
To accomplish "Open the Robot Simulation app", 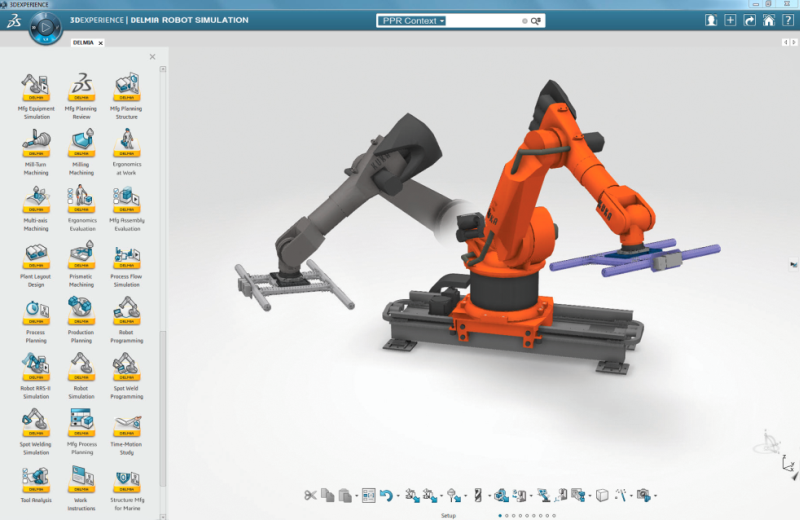I will tap(81, 376).
